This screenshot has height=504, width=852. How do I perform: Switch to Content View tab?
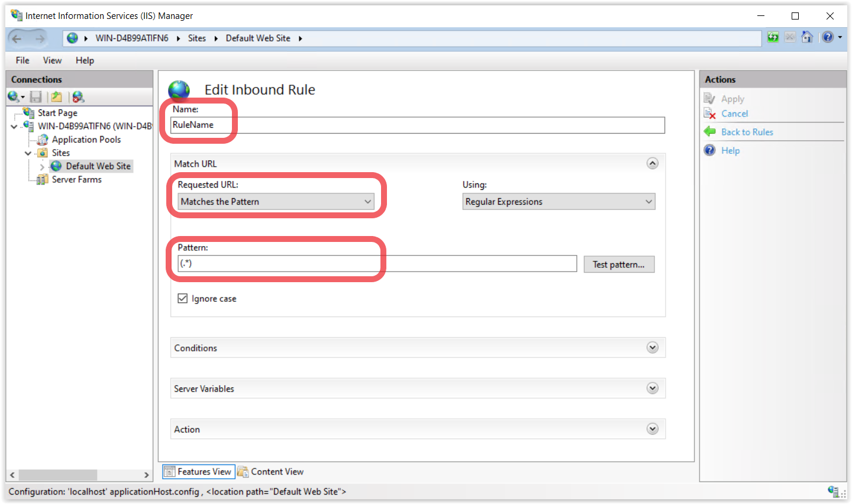click(271, 471)
